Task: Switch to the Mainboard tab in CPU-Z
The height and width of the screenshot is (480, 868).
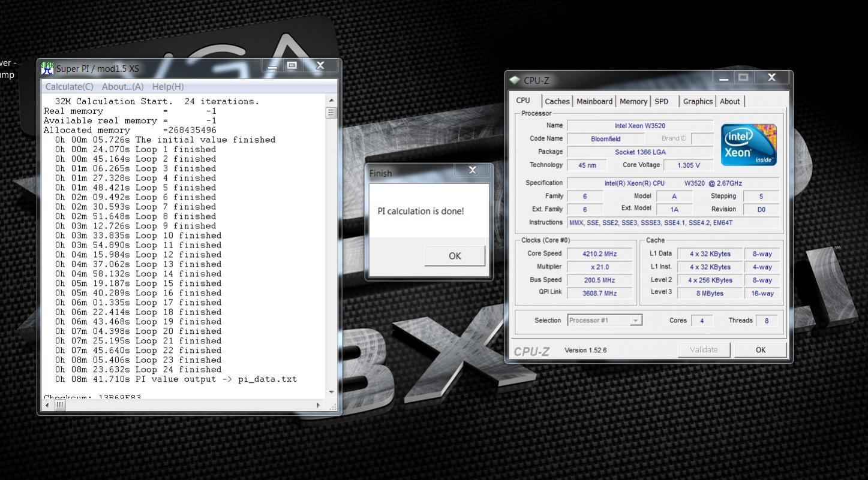Action: tap(594, 101)
